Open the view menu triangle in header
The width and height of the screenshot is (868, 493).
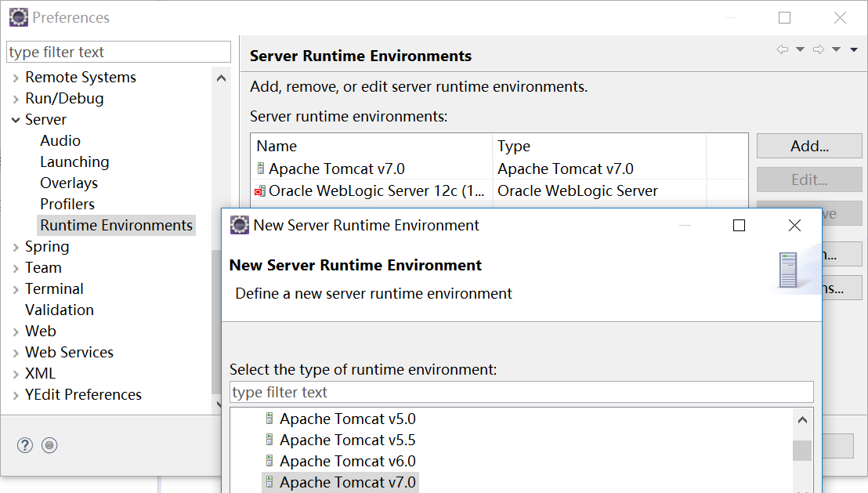tap(854, 49)
